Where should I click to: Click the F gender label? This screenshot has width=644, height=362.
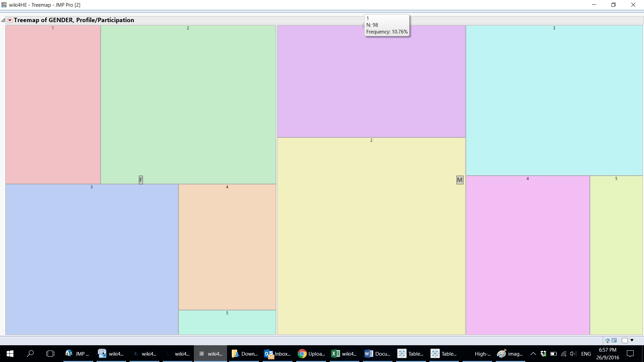click(141, 180)
